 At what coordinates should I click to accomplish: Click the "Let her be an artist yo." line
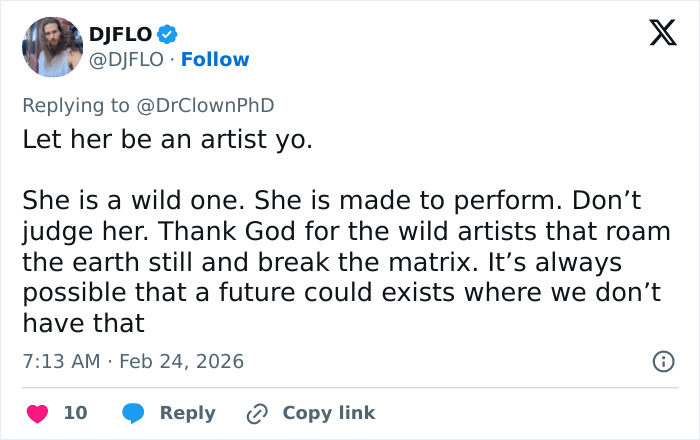click(167, 139)
